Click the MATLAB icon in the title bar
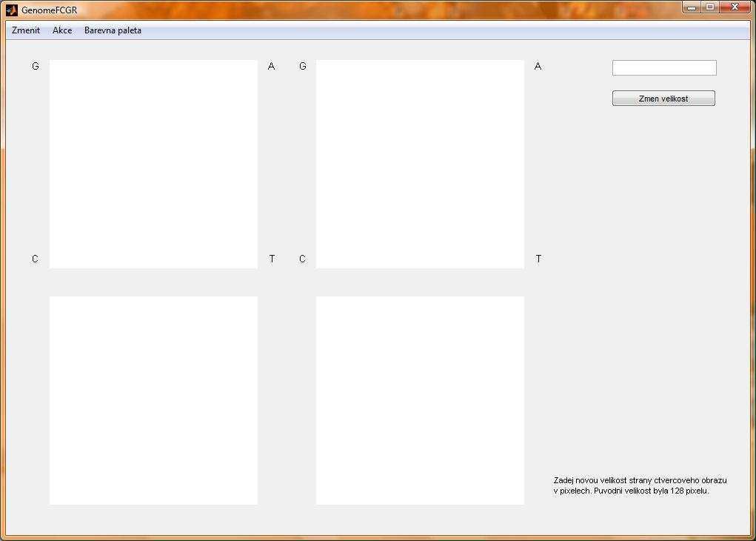The image size is (756, 541). [12, 10]
